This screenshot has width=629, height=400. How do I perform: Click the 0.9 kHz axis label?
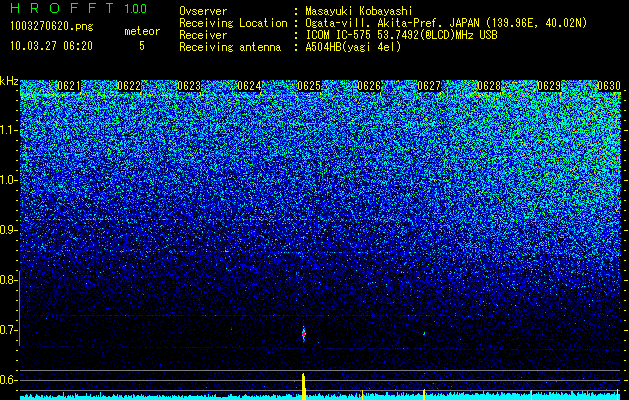click(8, 230)
